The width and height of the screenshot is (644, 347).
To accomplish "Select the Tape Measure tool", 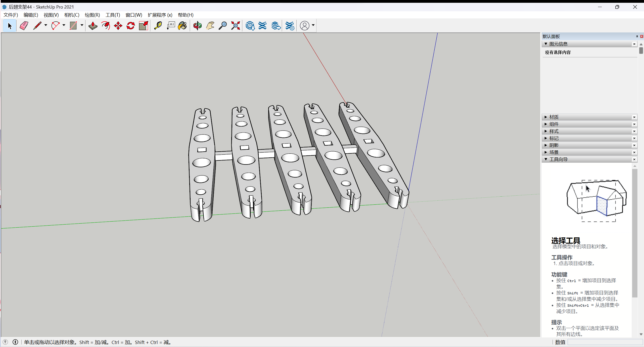I will (x=158, y=26).
